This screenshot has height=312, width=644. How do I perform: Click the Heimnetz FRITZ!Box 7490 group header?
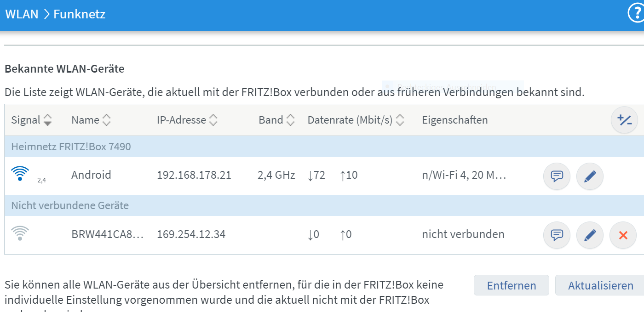click(324, 147)
